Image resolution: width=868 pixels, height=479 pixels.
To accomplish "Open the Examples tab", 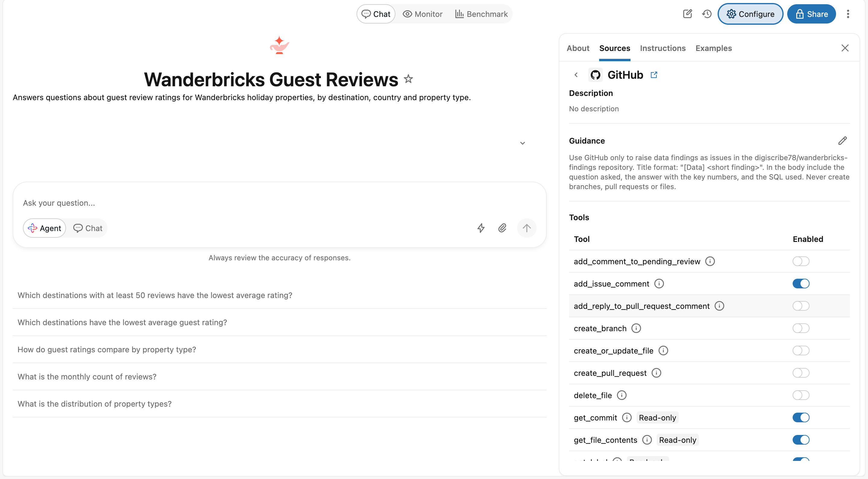I will point(714,48).
